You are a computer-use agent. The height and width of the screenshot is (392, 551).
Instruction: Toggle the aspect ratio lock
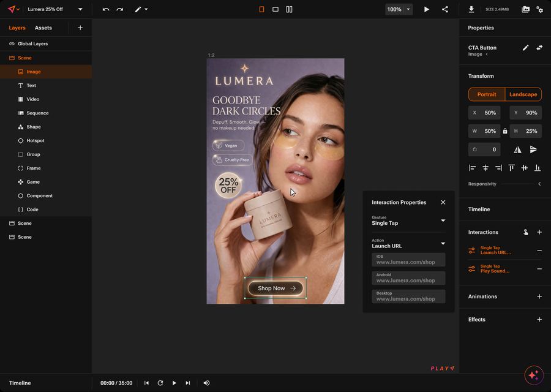pyautogui.click(x=505, y=131)
